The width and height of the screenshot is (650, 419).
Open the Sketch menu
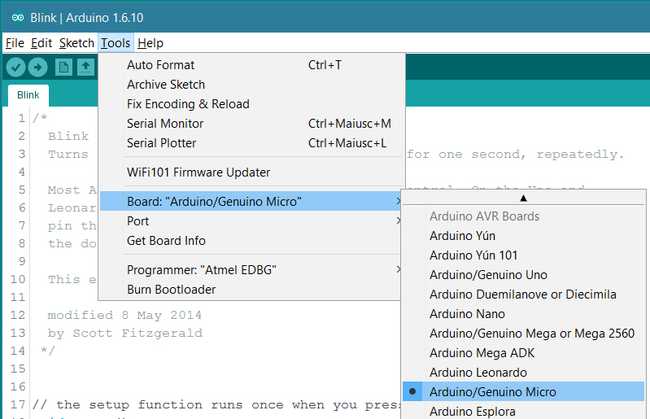(76, 43)
